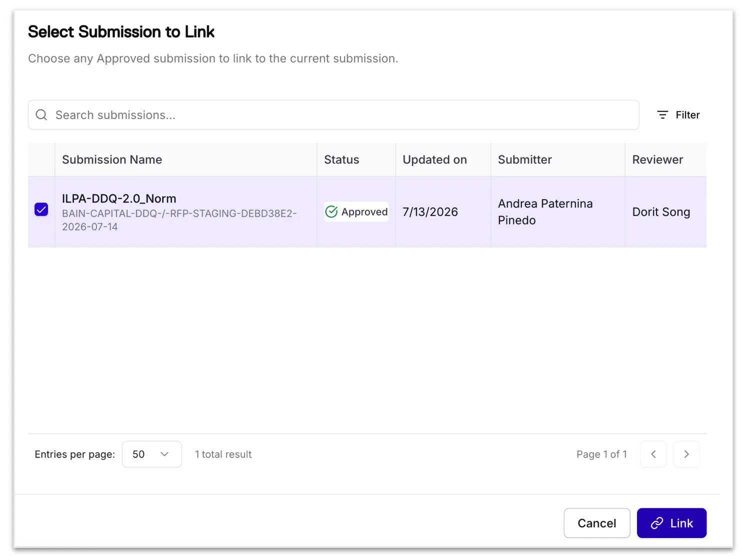Select the ILPA-DDQ-2.0_Norm submission name
Viewport: 744px width, 560px height.
coord(119,198)
